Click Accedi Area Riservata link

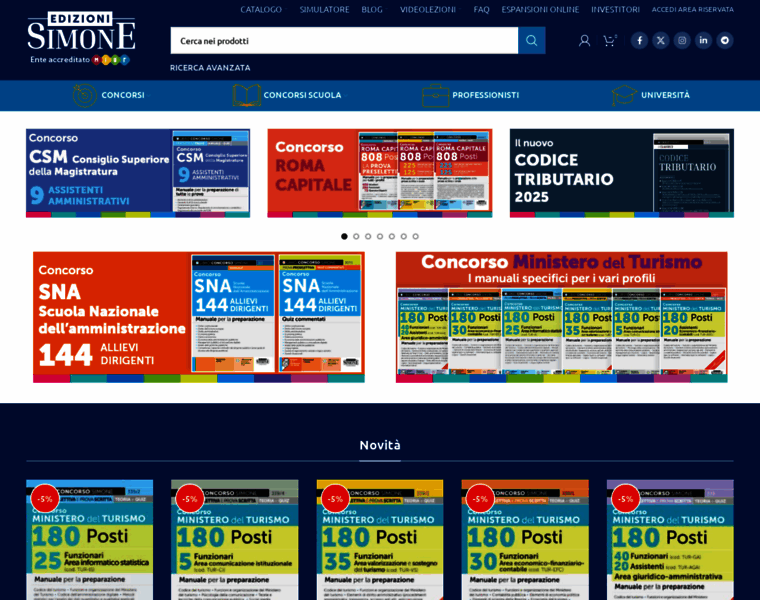692,10
